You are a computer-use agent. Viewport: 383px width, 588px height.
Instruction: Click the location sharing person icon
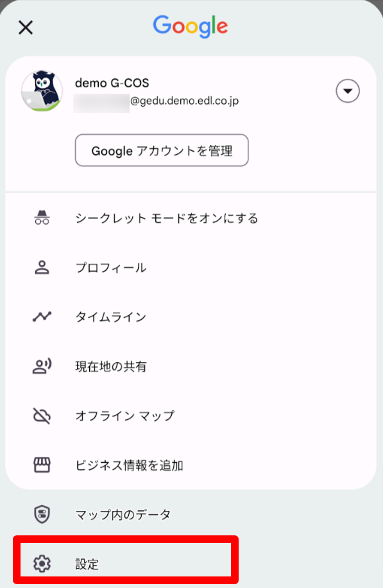click(42, 367)
